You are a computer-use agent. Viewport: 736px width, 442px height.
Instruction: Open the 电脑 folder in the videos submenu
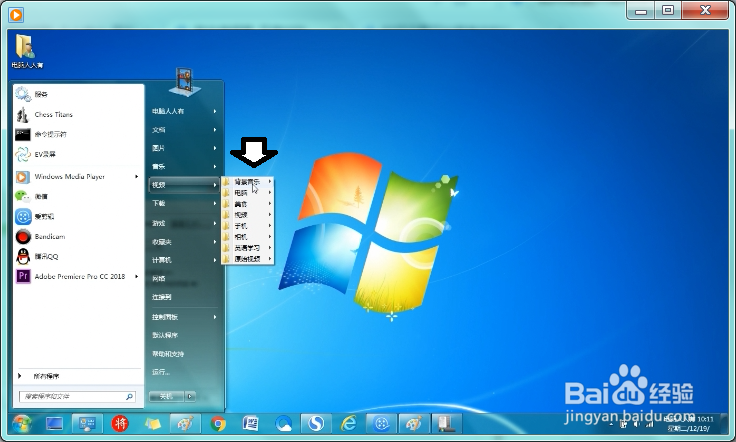coord(247,193)
